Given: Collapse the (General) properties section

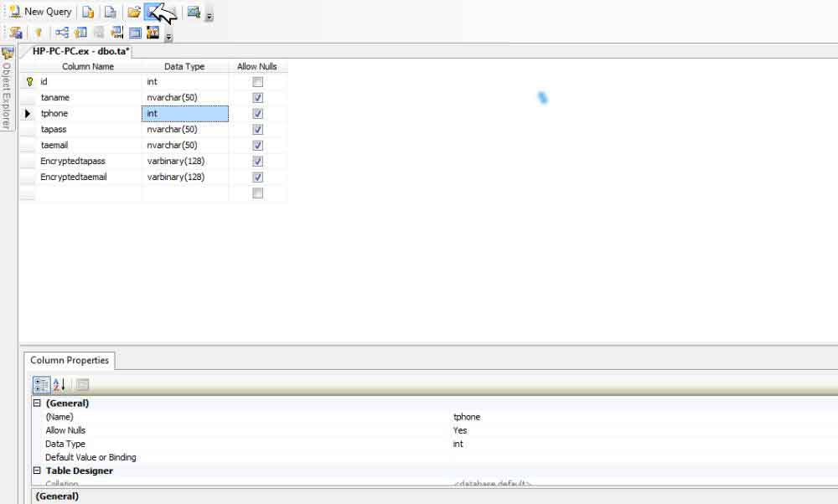Looking at the screenshot, I should [x=37, y=404].
